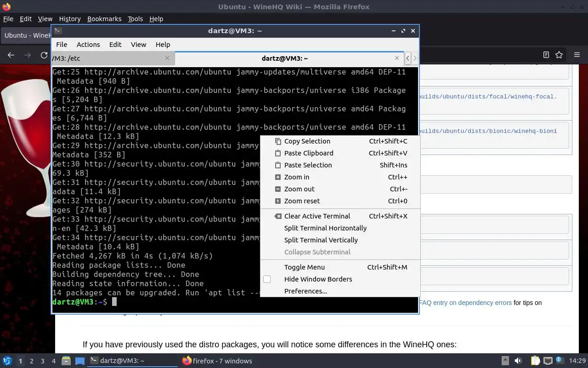Choose Clear Active Terminal
The width and height of the screenshot is (588, 368).
(x=340, y=216)
